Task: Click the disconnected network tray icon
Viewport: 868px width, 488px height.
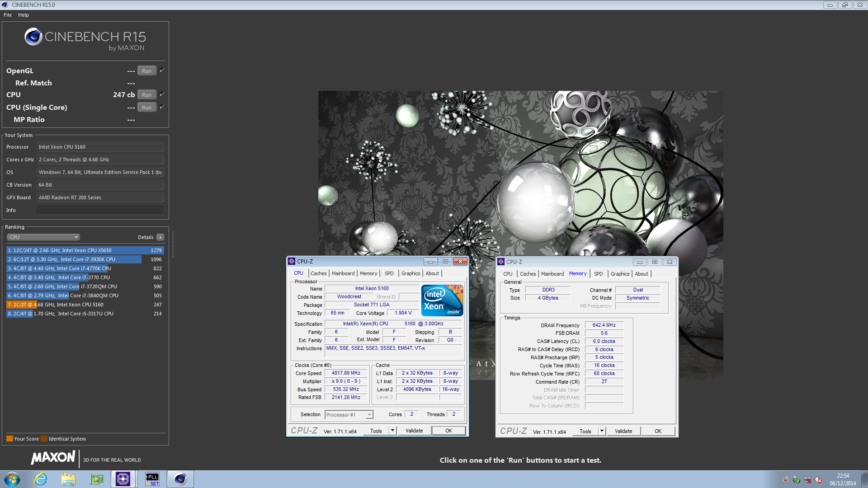Action: click(x=807, y=480)
